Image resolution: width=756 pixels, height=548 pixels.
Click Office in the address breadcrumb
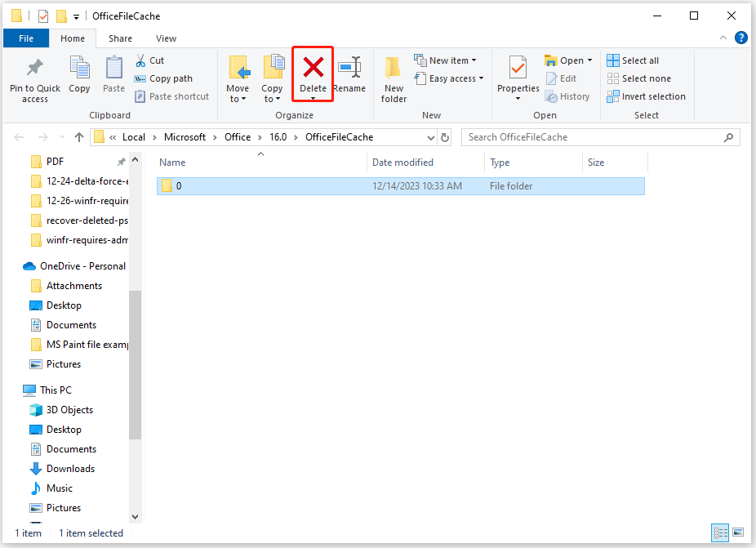coord(238,137)
